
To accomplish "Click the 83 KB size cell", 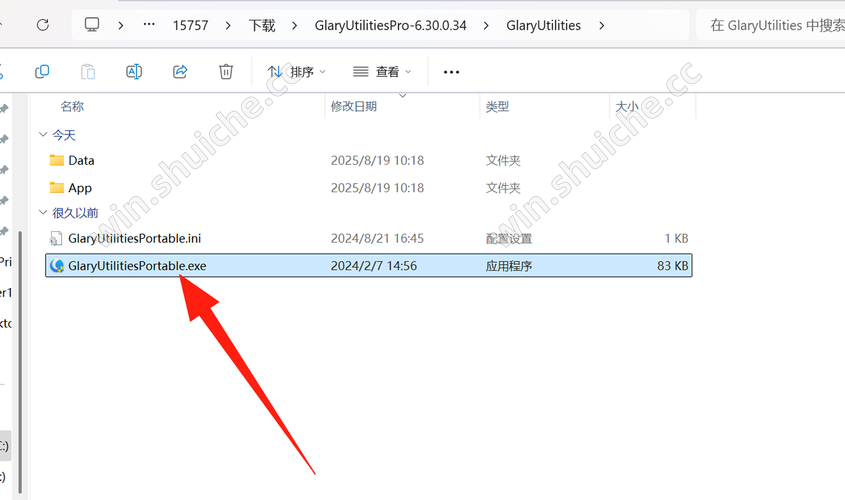I will coord(673,266).
